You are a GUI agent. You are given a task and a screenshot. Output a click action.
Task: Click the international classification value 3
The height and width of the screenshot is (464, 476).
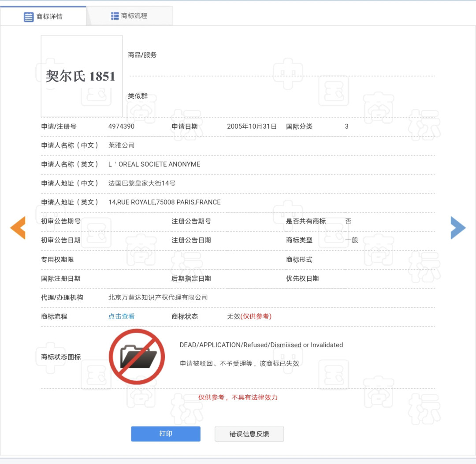(346, 126)
